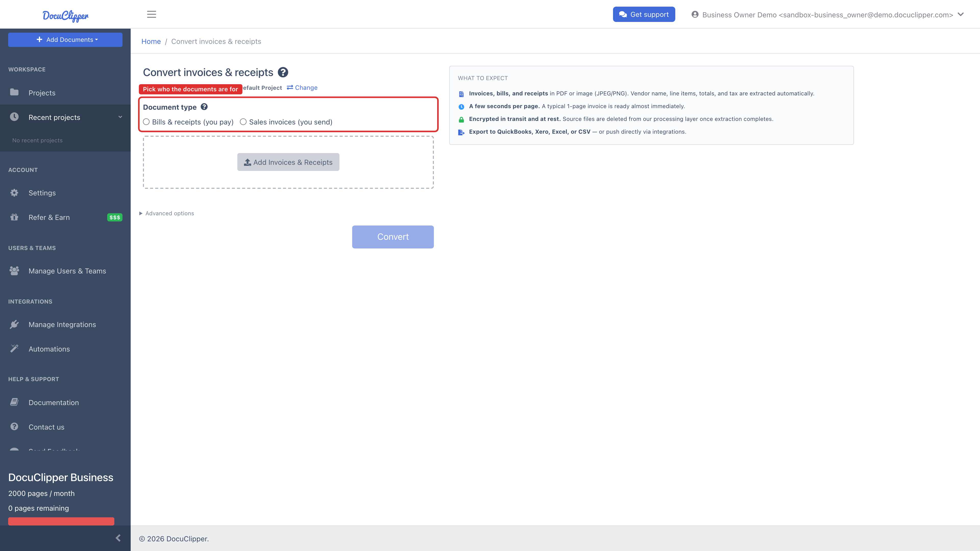Click the dashed file drop zone

pyautogui.click(x=288, y=162)
